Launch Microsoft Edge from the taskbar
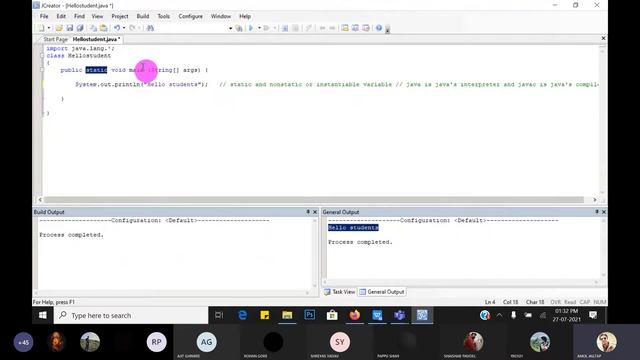This screenshot has width=640, height=360. (242, 315)
